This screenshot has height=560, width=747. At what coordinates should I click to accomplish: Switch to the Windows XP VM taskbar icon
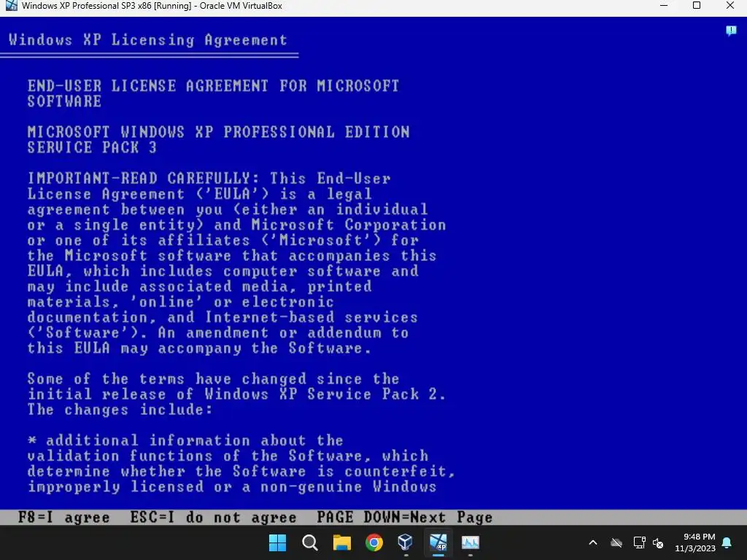438,542
